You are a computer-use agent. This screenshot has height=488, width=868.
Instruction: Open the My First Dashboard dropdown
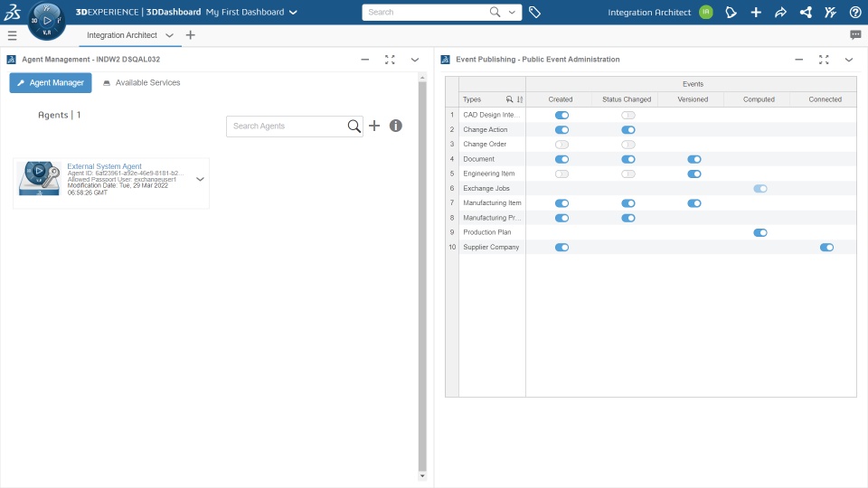(x=293, y=12)
